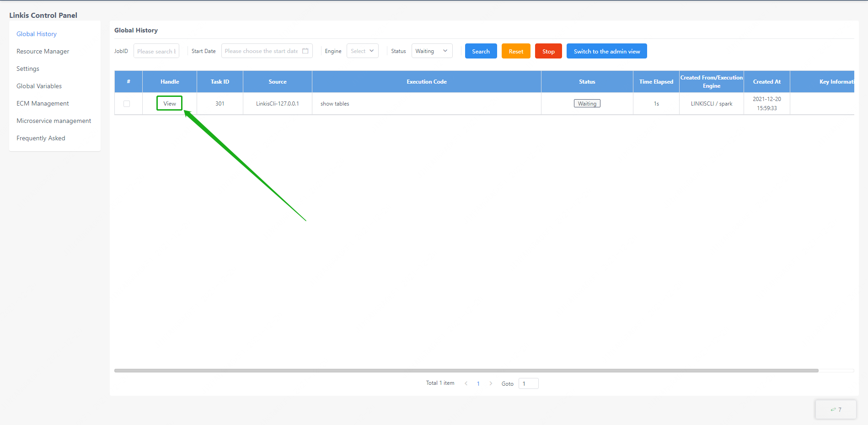Open the Start Date picker field
Screen dimensions: 868x425
coord(262,51)
